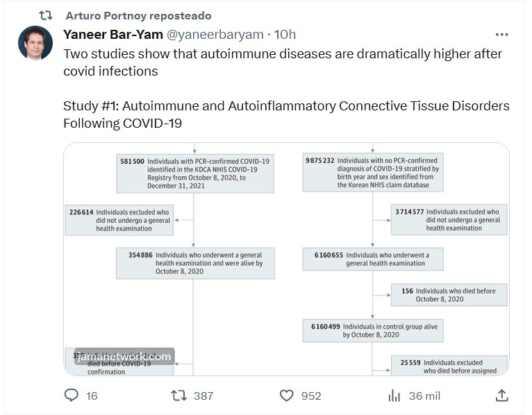The height and width of the screenshot is (415, 532).
Task: Click the likes count 952
Action: (x=311, y=396)
